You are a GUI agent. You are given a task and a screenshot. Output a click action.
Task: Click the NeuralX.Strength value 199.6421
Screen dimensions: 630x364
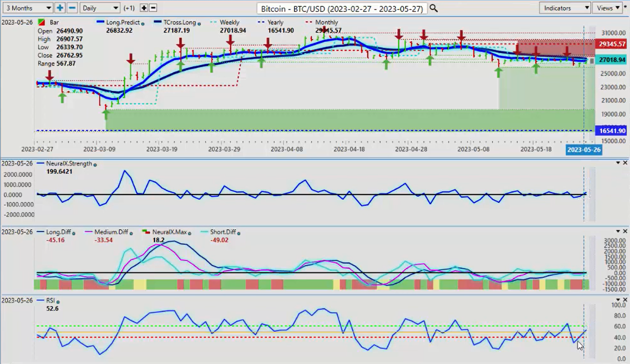(x=59, y=171)
